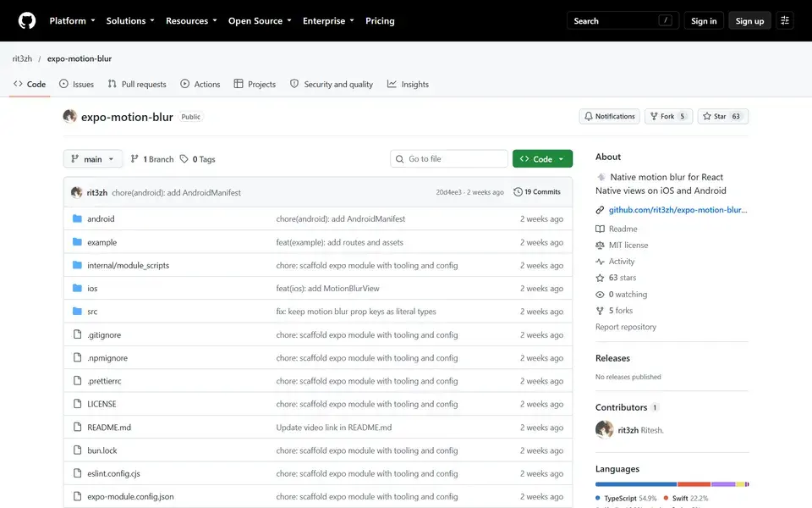The height and width of the screenshot is (508, 812).
Task: Open the 19 Commits history link
Action: click(537, 192)
